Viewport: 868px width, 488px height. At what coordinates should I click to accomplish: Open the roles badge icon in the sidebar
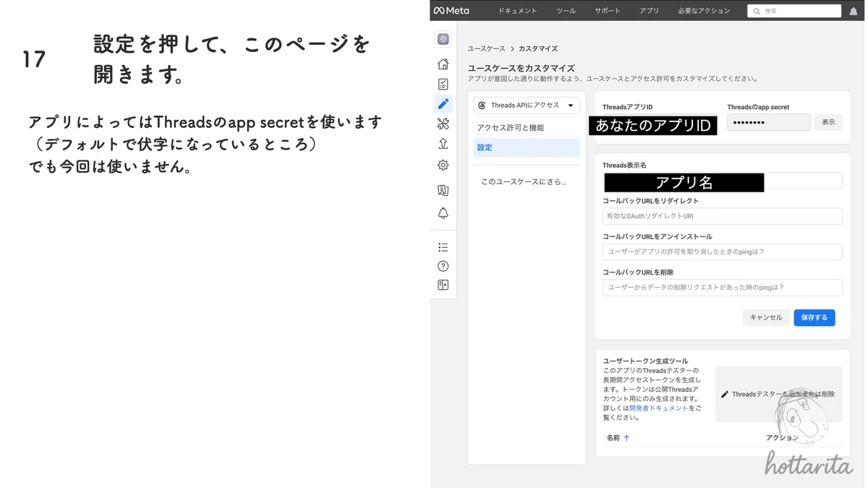(443, 190)
